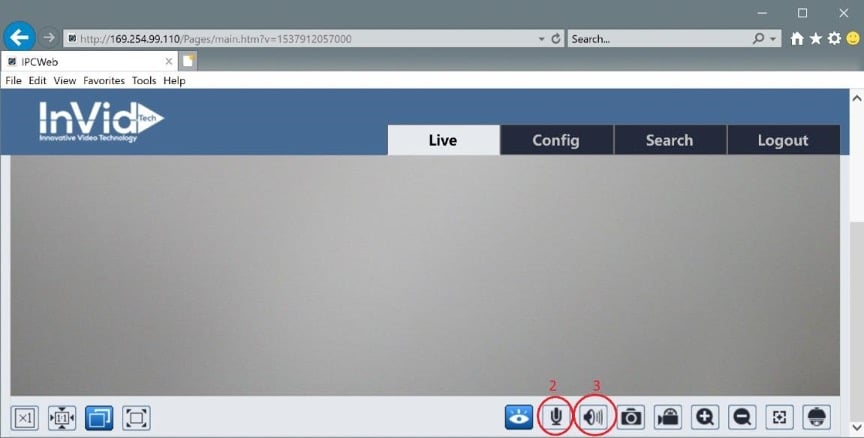Viewport: 864px width, 438px height.
Task: Click the browser address bar URL field
Action: (x=300, y=39)
